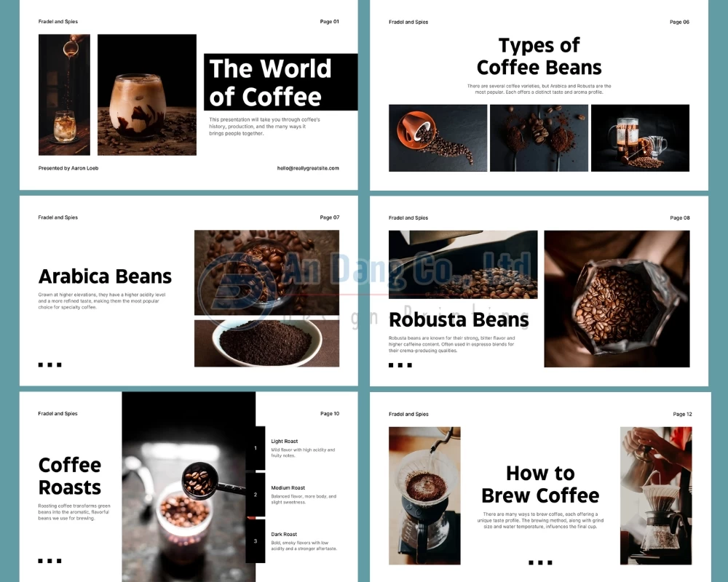Click number 3 box beside Dark Roast
This screenshot has width=728, height=582.
click(x=255, y=541)
